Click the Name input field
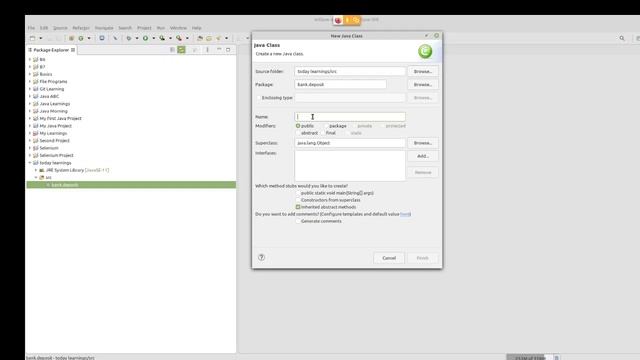The height and width of the screenshot is (360, 640). 350,117
